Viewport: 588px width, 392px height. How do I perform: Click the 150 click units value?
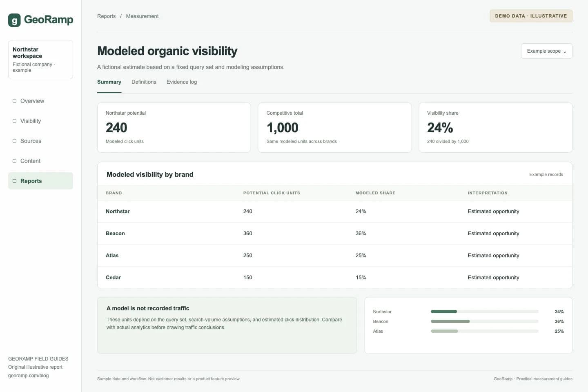coord(247,278)
